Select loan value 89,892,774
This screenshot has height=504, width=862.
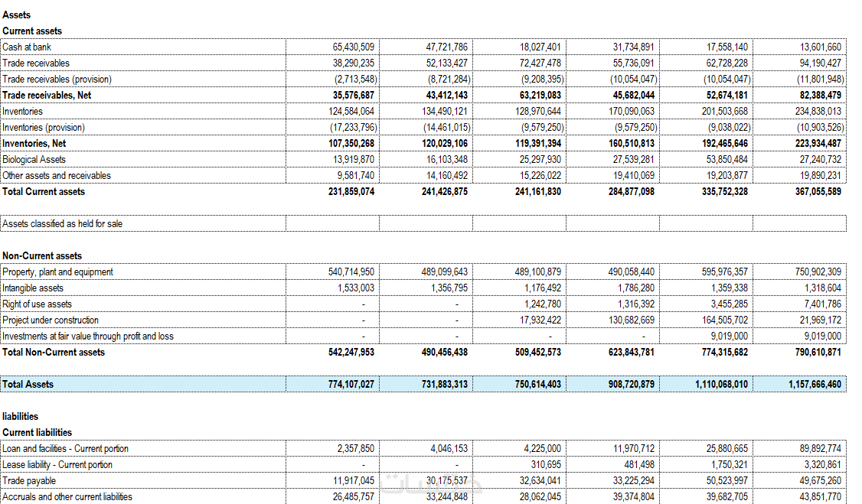[x=820, y=448]
